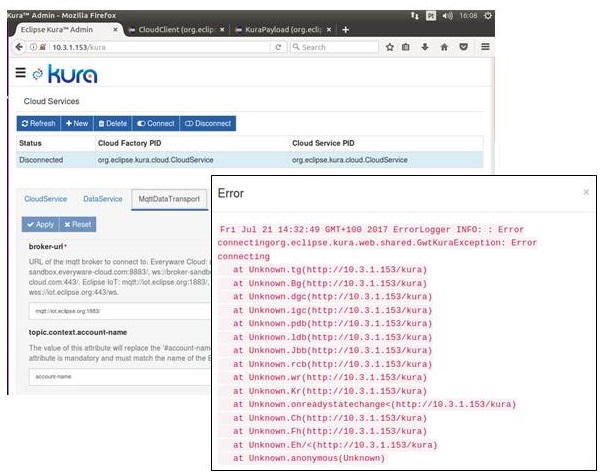This screenshot has height=475, width=603.
Task: Reload the page with refresh icon
Action: [x=278, y=47]
